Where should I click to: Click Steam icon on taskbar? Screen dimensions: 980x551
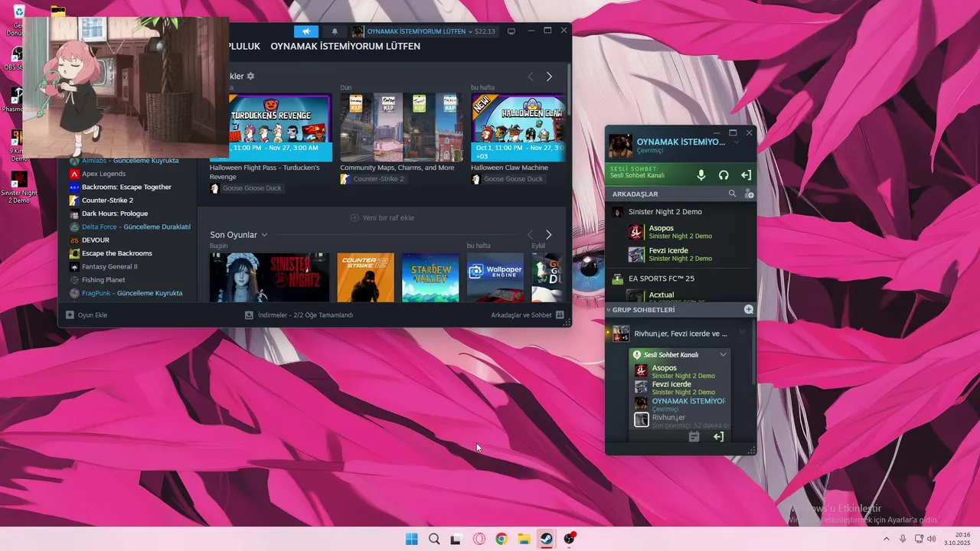point(546,539)
